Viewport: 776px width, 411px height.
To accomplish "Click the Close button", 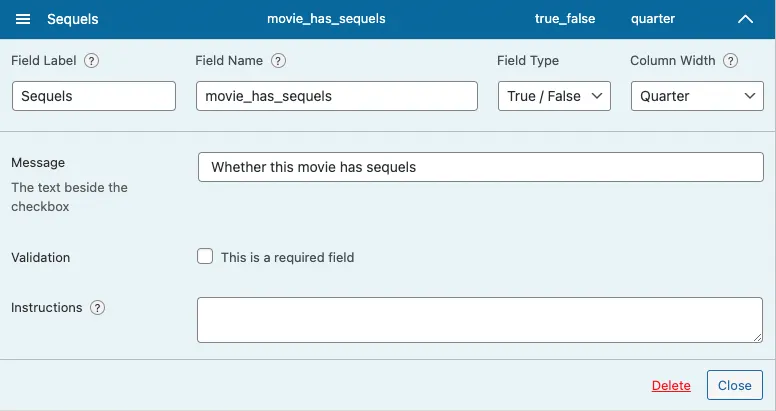I will (x=735, y=385).
